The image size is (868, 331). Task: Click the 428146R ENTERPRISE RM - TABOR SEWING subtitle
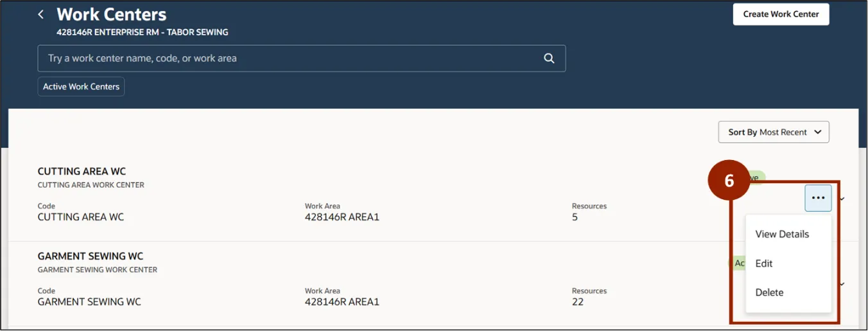point(142,32)
